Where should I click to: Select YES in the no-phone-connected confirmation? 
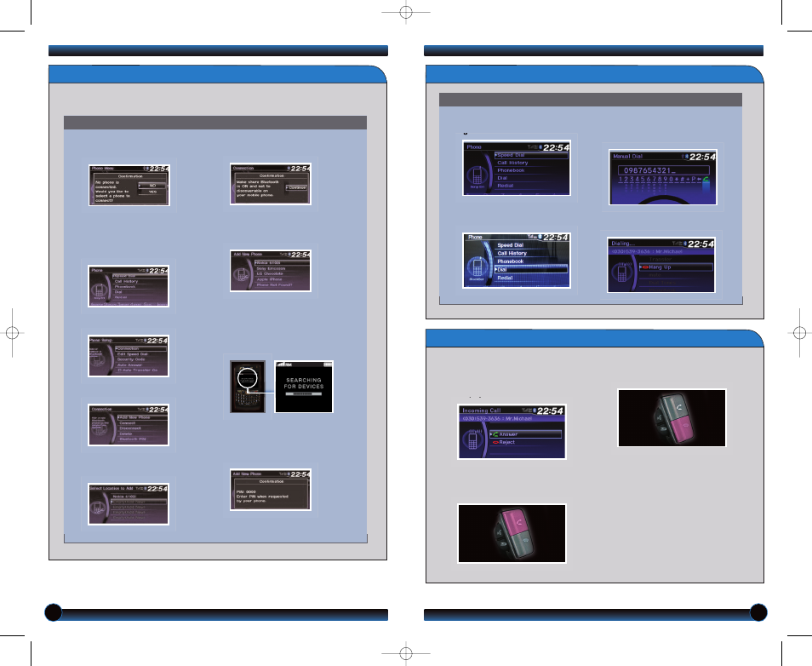152,192
